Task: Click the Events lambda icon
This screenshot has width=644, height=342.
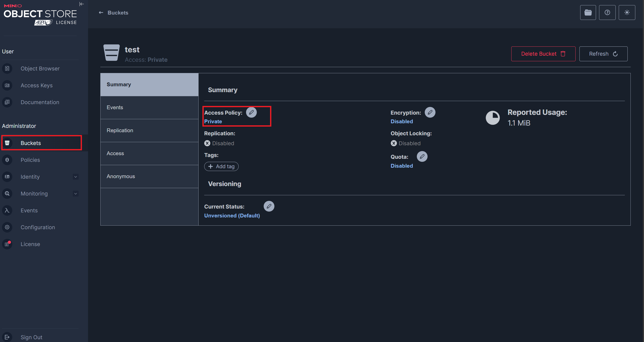Action: click(7, 210)
